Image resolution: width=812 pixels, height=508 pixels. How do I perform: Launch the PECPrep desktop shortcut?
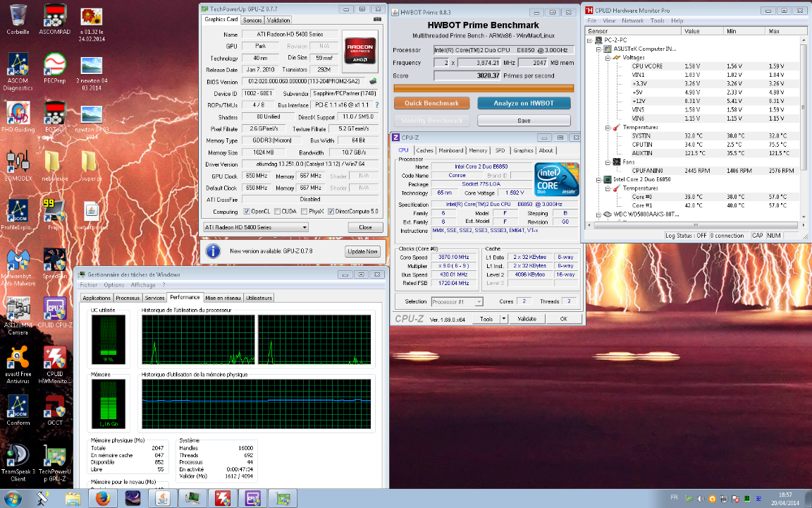[x=54, y=68]
